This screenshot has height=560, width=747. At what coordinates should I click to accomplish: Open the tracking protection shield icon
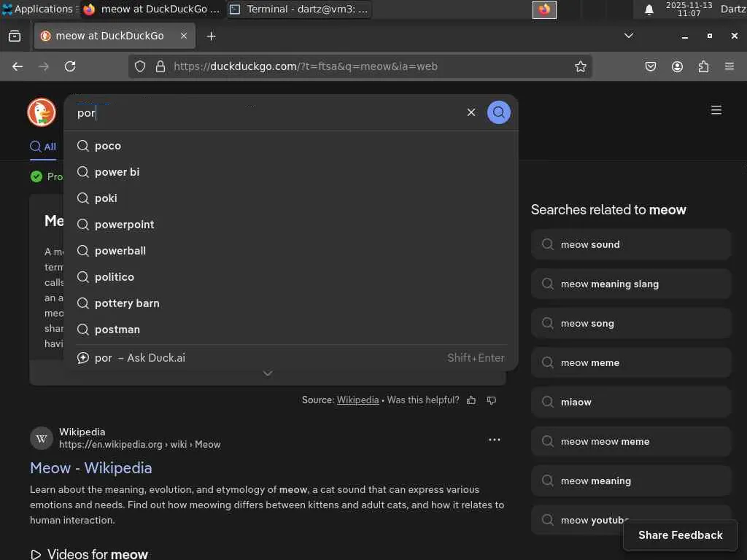pos(140,66)
